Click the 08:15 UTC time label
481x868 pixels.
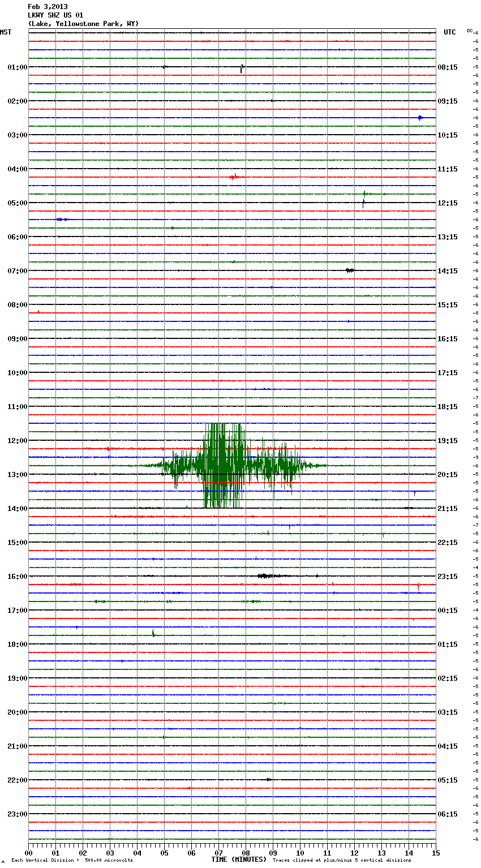coord(448,67)
